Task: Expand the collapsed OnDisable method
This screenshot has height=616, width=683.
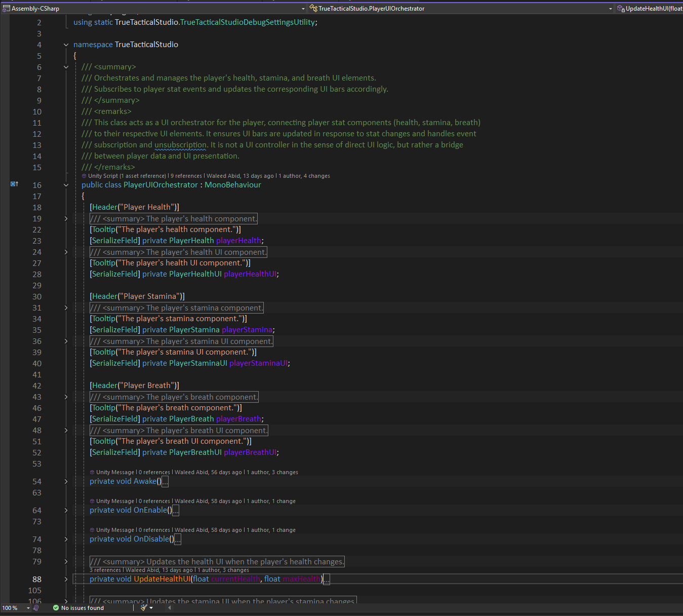Action: coord(66,539)
